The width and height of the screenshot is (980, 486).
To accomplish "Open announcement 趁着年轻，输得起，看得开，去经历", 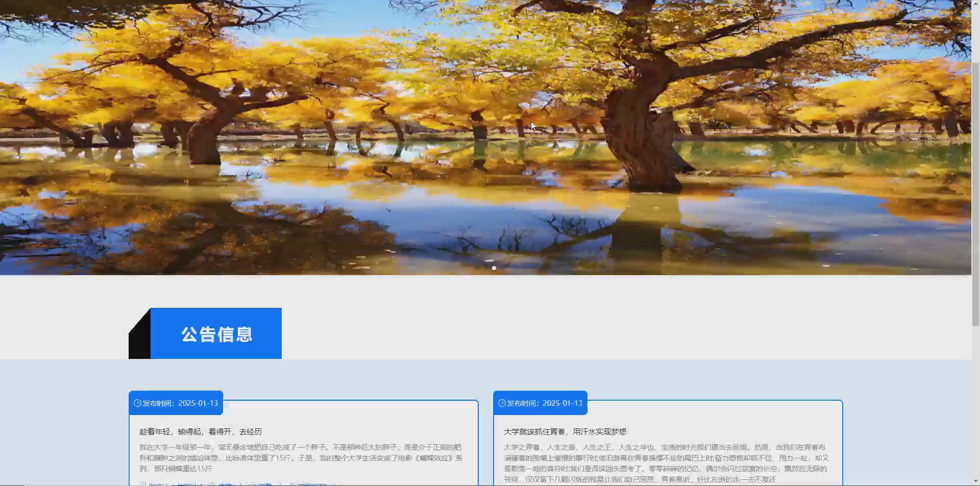I will coord(200,431).
